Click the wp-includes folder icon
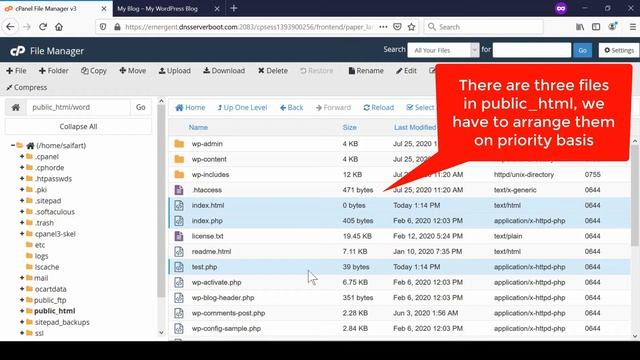640x360 pixels. coord(179,175)
